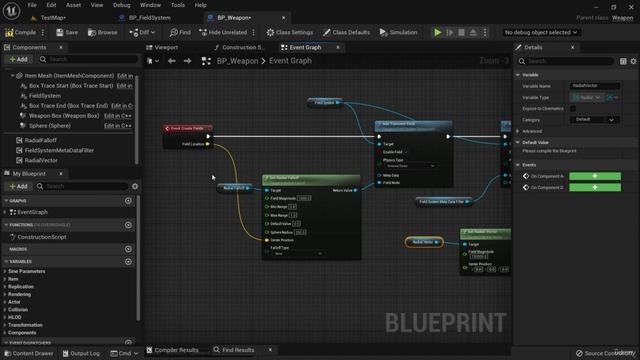Open the Asset menu
640x360 pixels.
tap(73, 5)
